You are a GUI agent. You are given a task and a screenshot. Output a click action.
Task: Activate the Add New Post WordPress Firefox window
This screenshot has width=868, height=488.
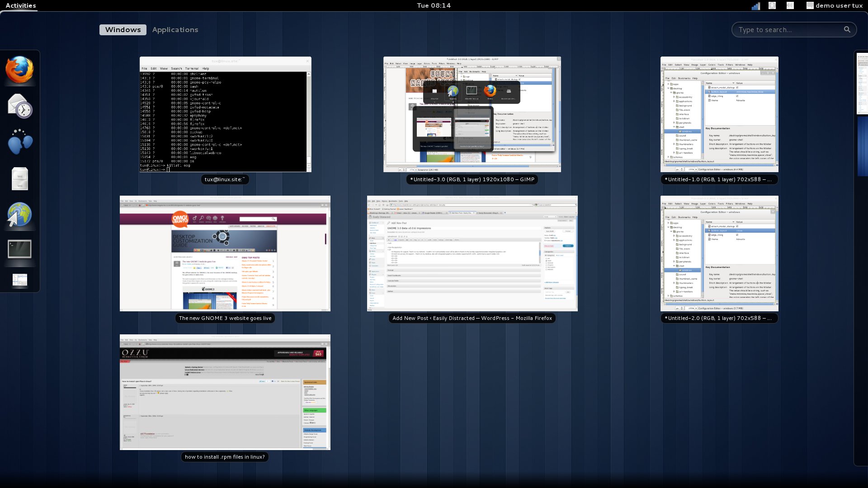point(472,253)
